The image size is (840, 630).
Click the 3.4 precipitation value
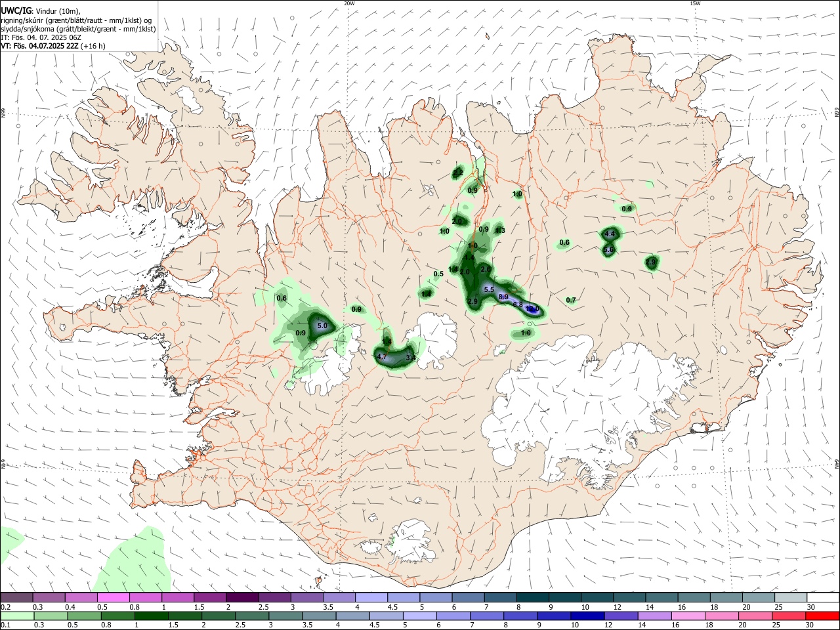coord(411,358)
